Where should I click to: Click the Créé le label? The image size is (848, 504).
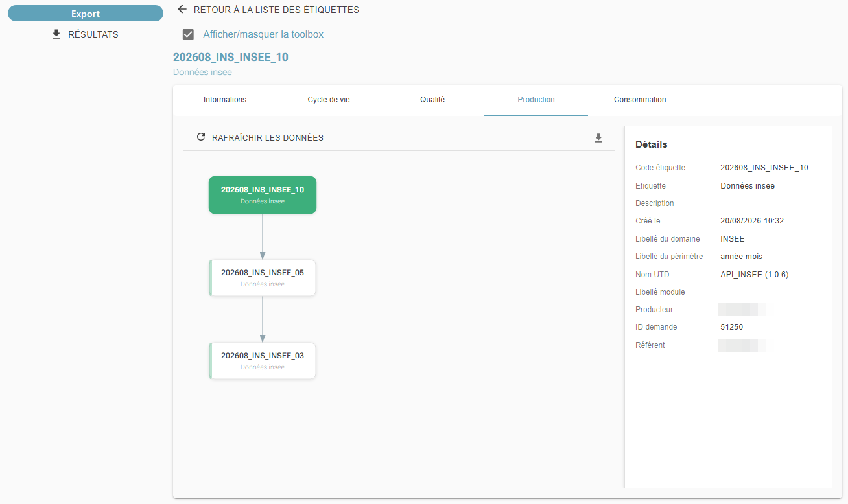648,221
